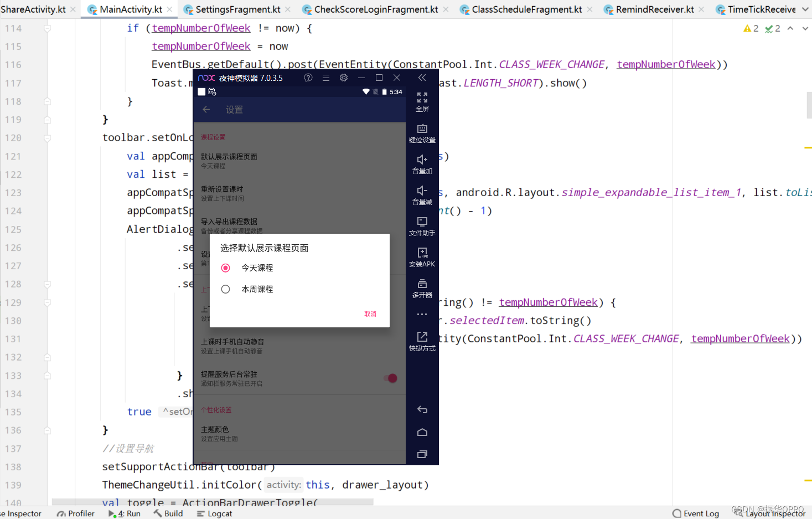Image resolution: width=812 pixels, height=519 pixels.
Task: Collapse code block at line 114
Action: click(48, 28)
